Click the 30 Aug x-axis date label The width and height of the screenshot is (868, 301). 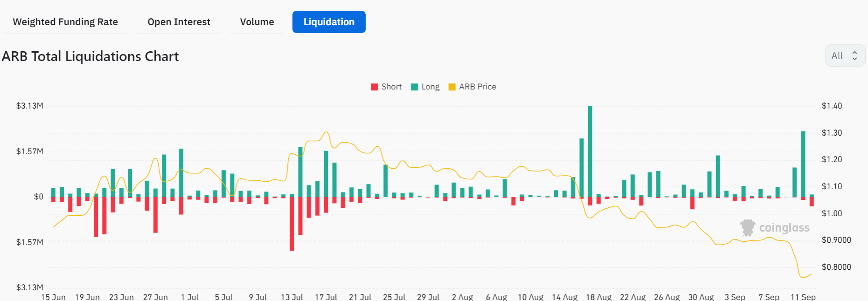click(x=701, y=297)
